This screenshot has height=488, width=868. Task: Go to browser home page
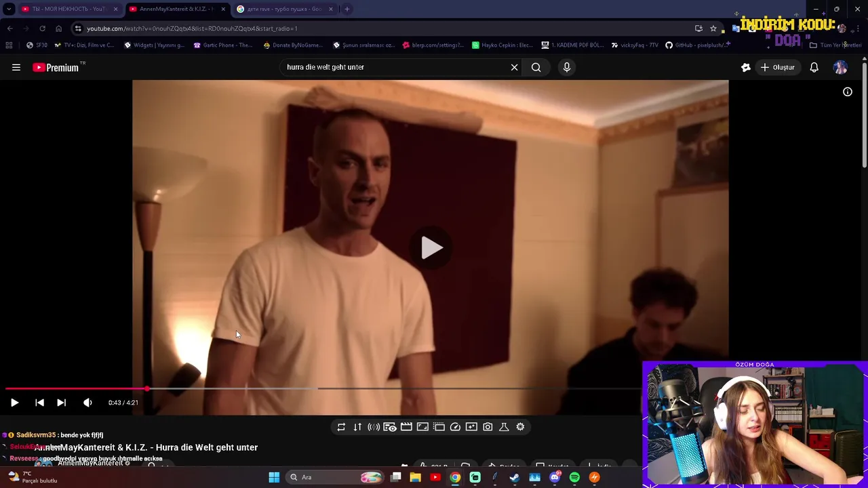pos(58,28)
